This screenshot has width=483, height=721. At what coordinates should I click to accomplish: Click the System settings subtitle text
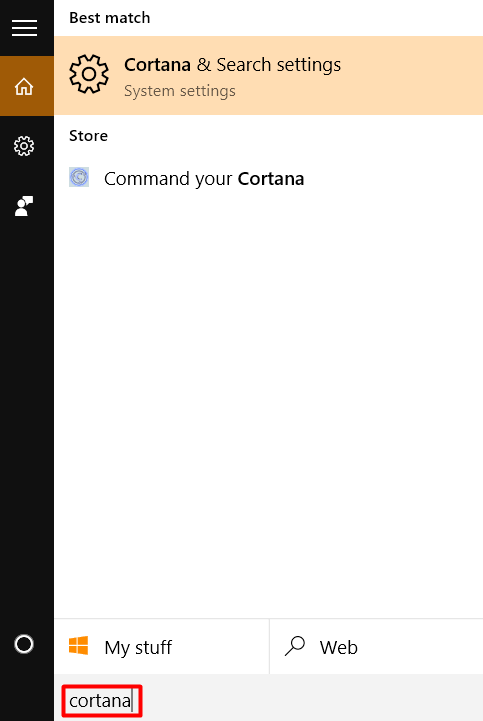pyautogui.click(x=180, y=91)
